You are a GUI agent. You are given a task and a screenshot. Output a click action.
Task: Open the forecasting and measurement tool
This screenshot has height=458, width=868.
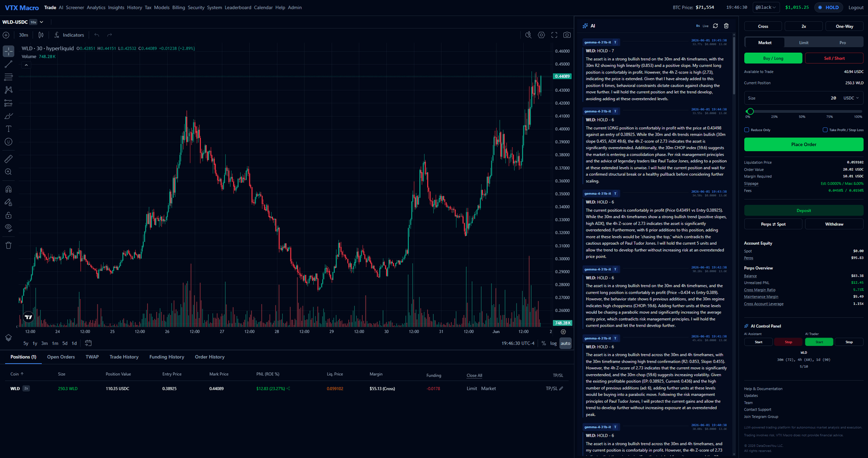pyautogui.click(x=8, y=103)
